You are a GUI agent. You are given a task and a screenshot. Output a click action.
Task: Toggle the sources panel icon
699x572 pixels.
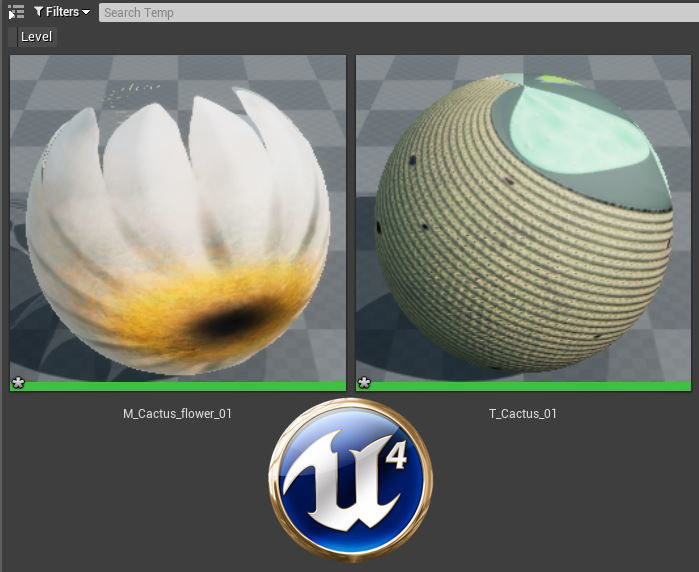point(16,12)
